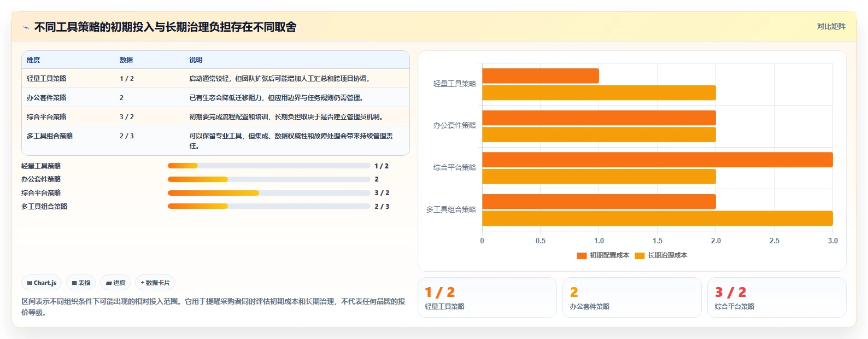Click 办公套件策略 chart axis label
Image resolution: width=868 pixels, height=339 pixels.
pyautogui.click(x=455, y=126)
